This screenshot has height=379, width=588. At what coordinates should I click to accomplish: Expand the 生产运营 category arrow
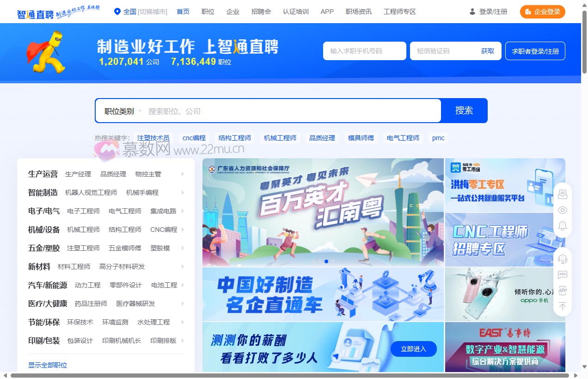coord(182,174)
